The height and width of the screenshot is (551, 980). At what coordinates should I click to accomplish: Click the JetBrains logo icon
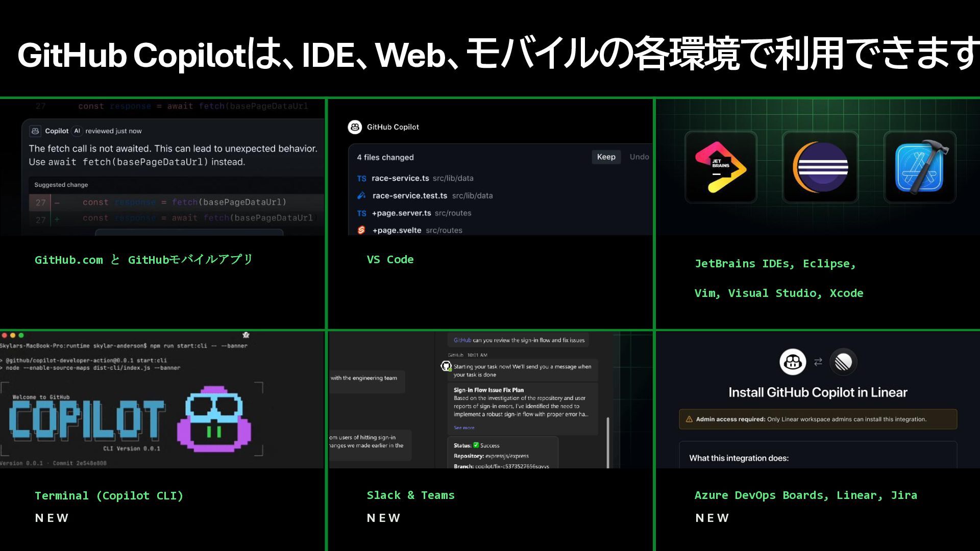coord(721,167)
